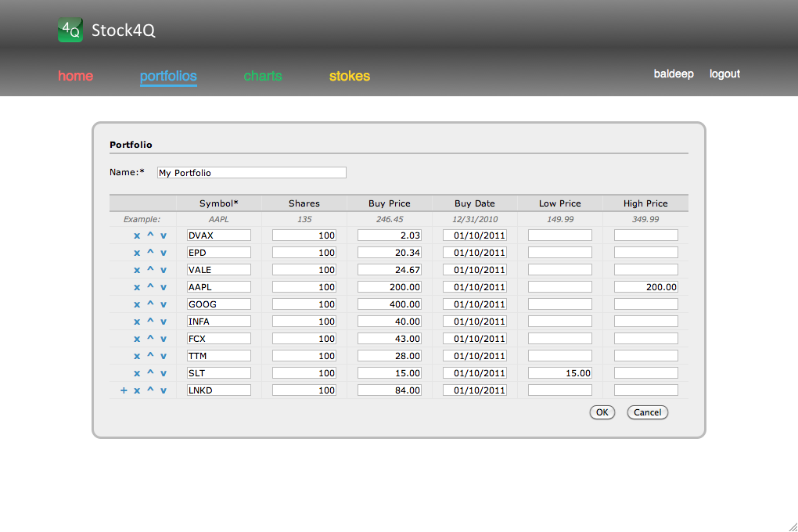Viewport: 798px width, 532px height.
Task: Remove the AAPL row with x icon
Action: [x=137, y=288]
